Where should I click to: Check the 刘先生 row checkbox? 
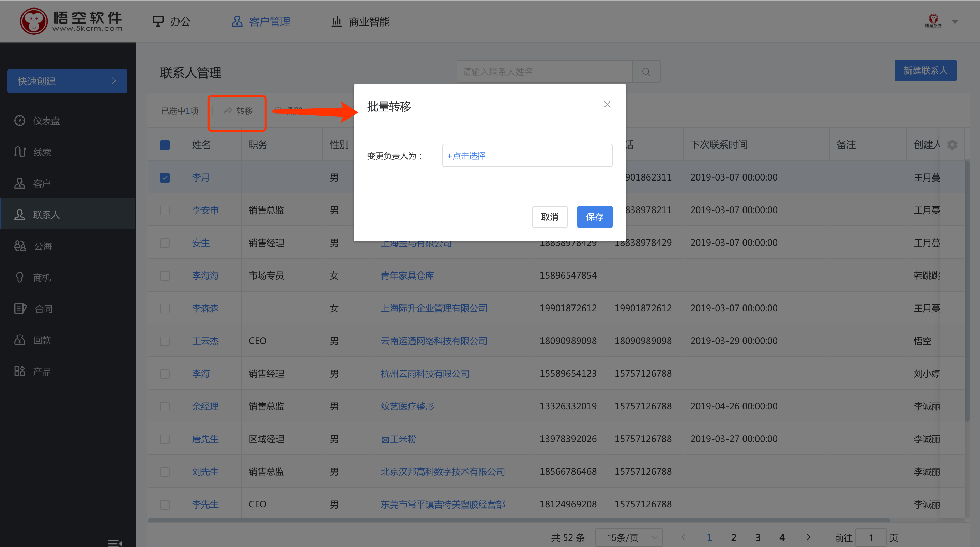point(165,472)
